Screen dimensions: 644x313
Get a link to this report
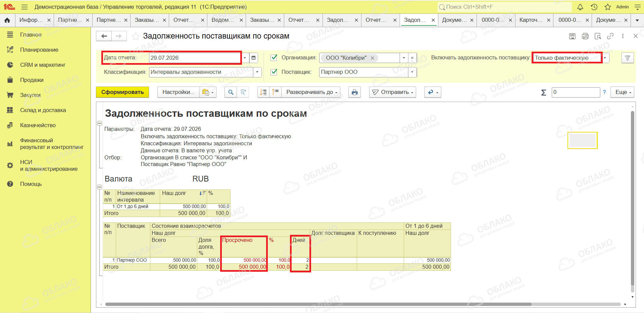coord(610,36)
